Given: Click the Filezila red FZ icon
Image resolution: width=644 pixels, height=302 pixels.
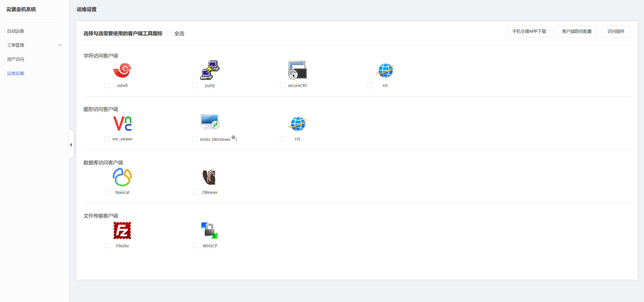Looking at the screenshot, I should [122, 230].
